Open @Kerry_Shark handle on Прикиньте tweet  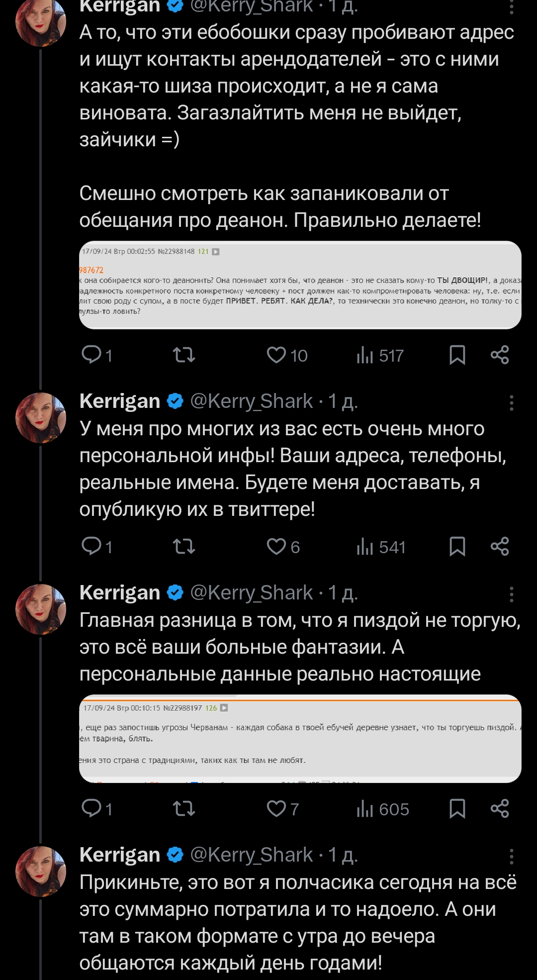pyautogui.click(x=252, y=855)
